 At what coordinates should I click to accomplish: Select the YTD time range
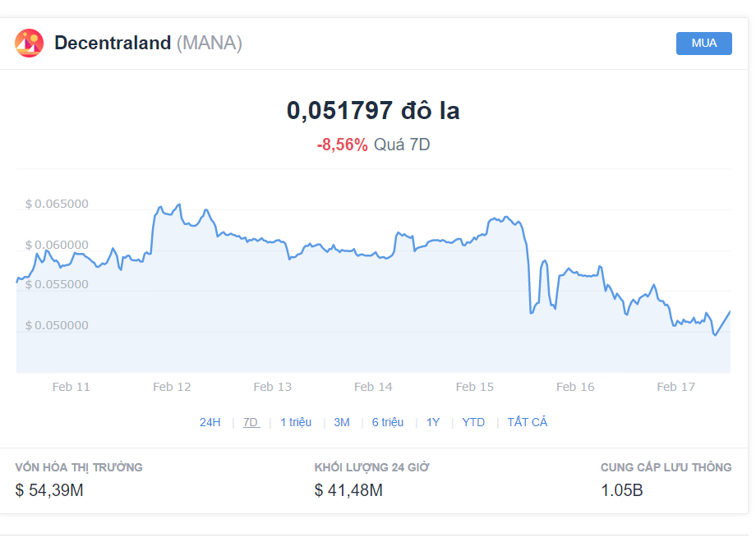coord(473,423)
